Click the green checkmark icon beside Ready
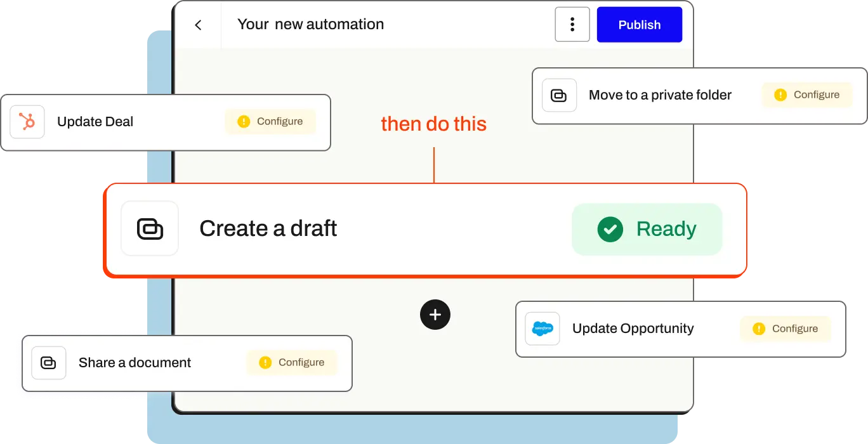Screen dimensions: 868x444 (610, 229)
